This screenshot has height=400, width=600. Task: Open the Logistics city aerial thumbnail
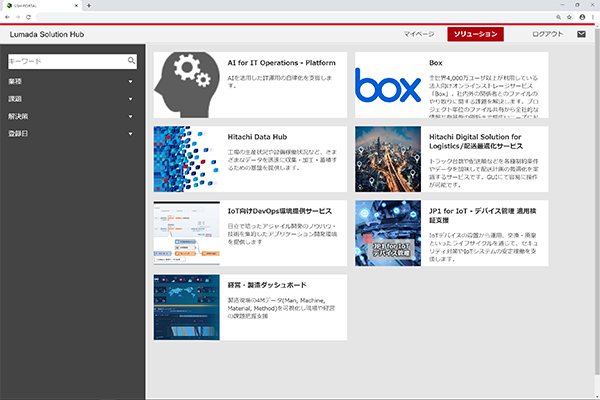coord(388,159)
